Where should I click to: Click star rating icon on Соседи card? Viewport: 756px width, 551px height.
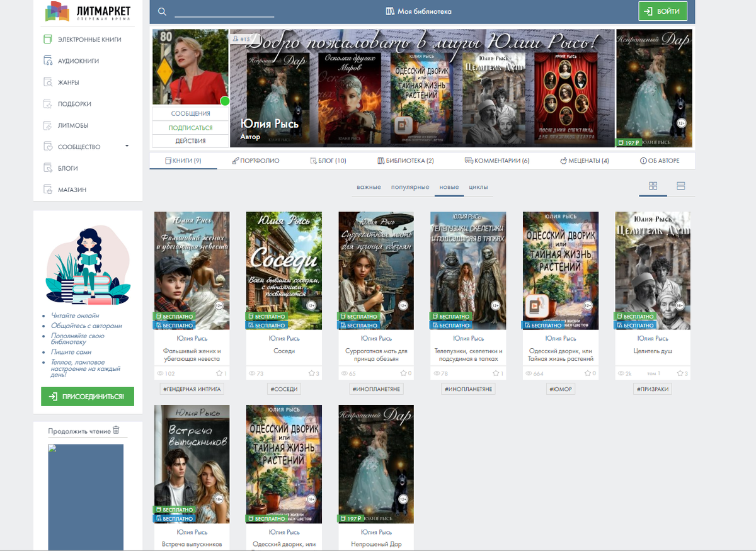[x=311, y=373]
